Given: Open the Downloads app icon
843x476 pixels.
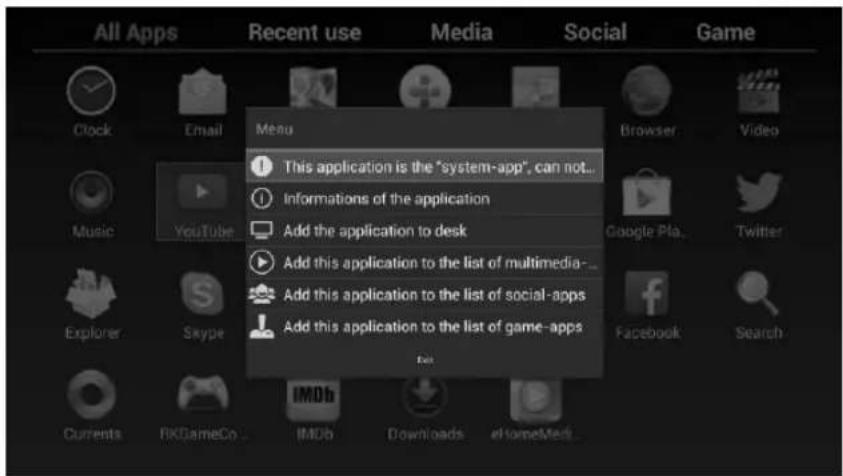Looking at the screenshot, I should point(425,397).
